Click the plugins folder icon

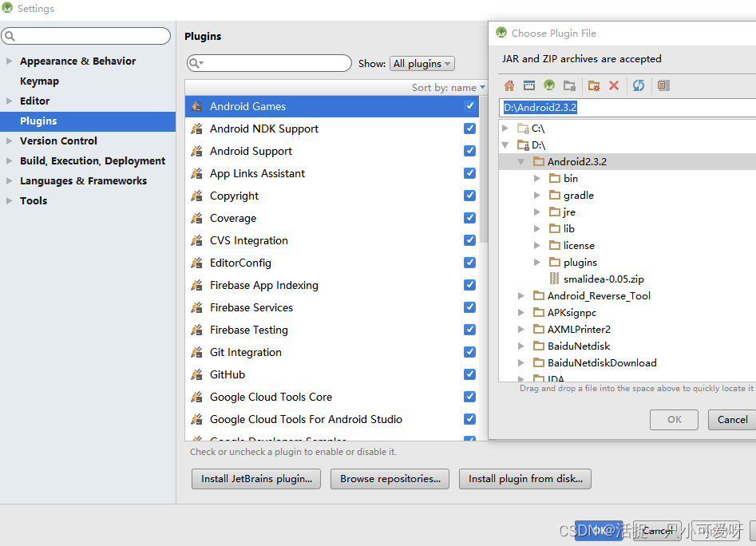point(555,262)
